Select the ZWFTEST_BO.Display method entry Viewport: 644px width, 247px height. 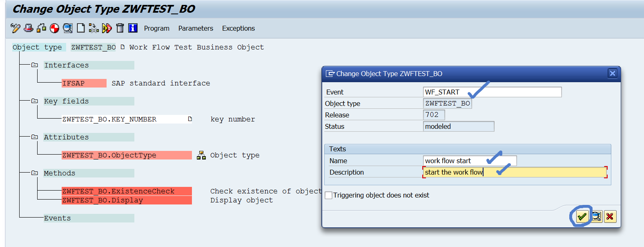(103, 200)
